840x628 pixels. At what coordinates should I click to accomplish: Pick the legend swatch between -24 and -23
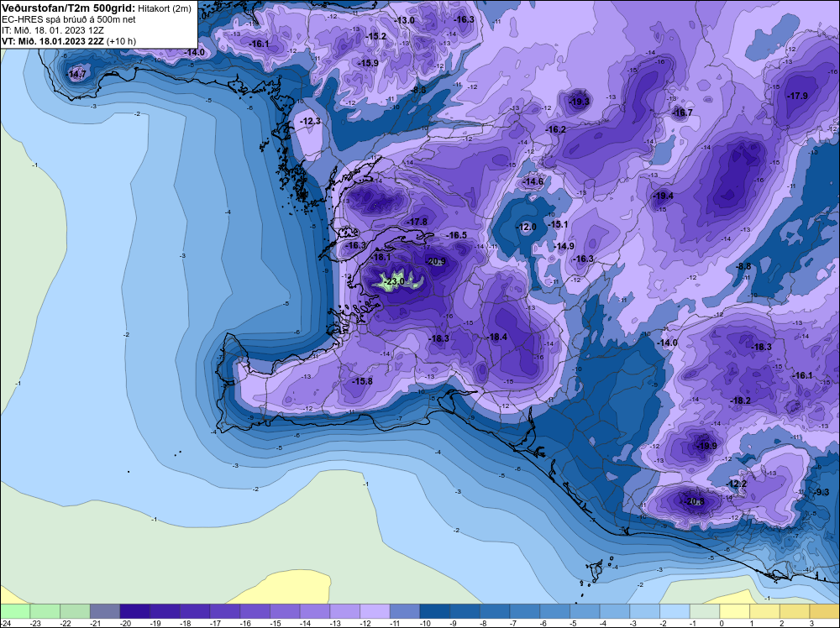click(15, 611)
